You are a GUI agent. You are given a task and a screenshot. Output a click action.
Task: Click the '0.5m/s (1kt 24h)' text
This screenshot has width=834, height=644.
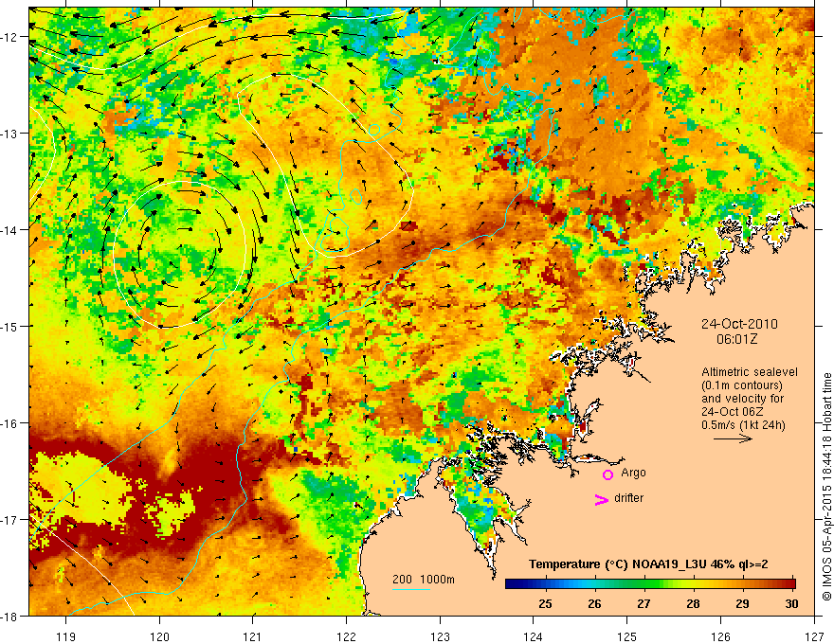pos(743,425)
